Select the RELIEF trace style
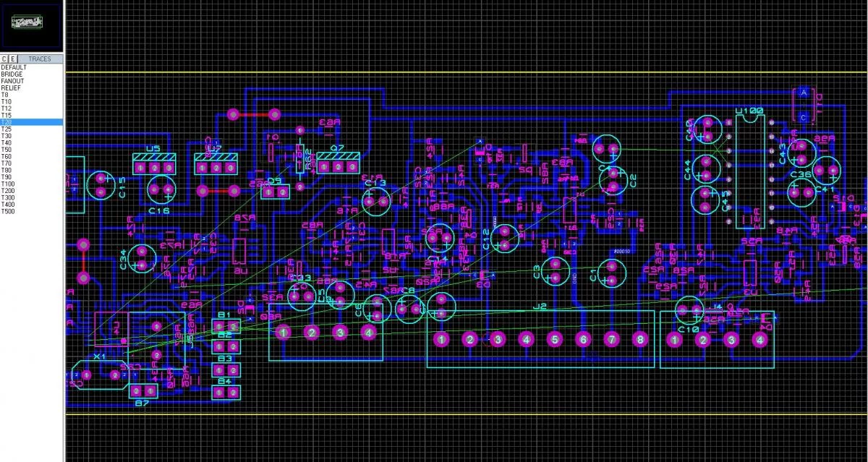Viewport: 868px width, 462px height. click(x=32, y=88)
